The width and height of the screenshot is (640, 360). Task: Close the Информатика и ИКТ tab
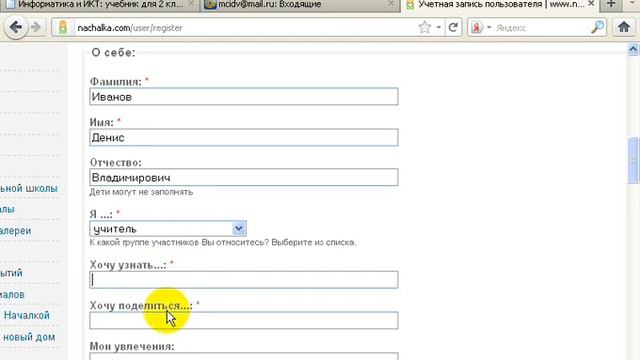pyautogui.click(x=191, y=4)
